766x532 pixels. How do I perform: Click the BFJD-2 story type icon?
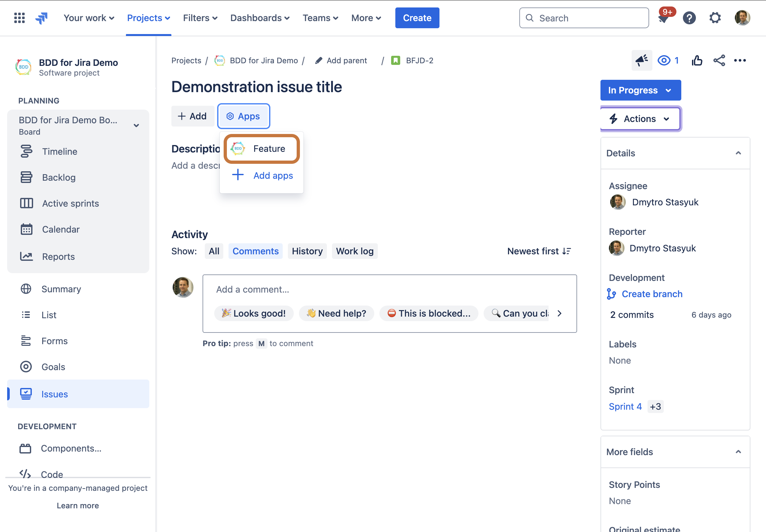pyautogui.click(x=395, y=60)
